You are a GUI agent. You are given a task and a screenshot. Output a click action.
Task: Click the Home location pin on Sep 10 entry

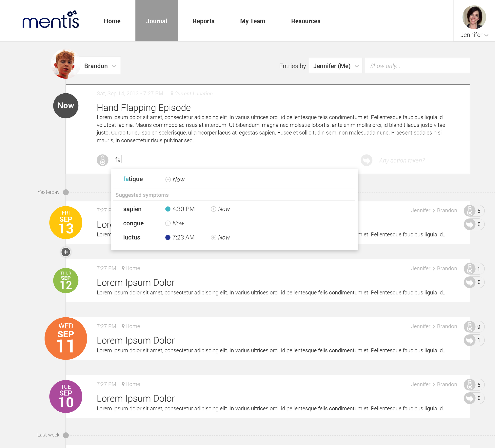click(123, 384)
